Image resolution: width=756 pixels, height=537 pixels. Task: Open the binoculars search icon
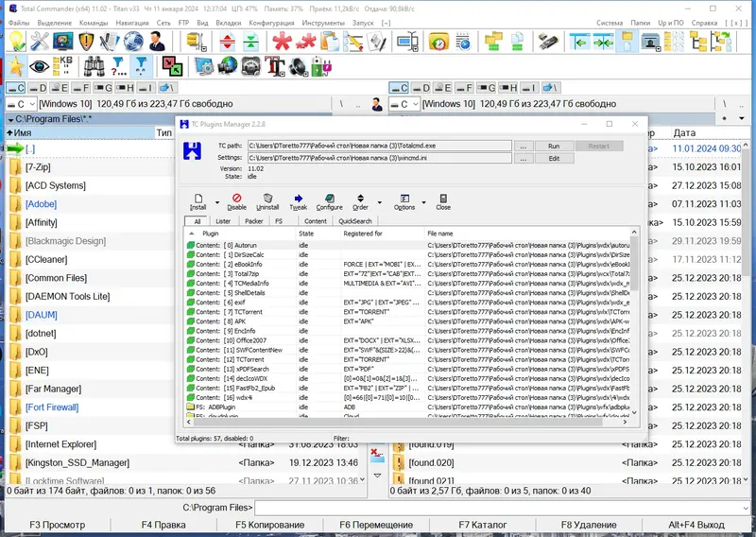[x=94, y=66]
